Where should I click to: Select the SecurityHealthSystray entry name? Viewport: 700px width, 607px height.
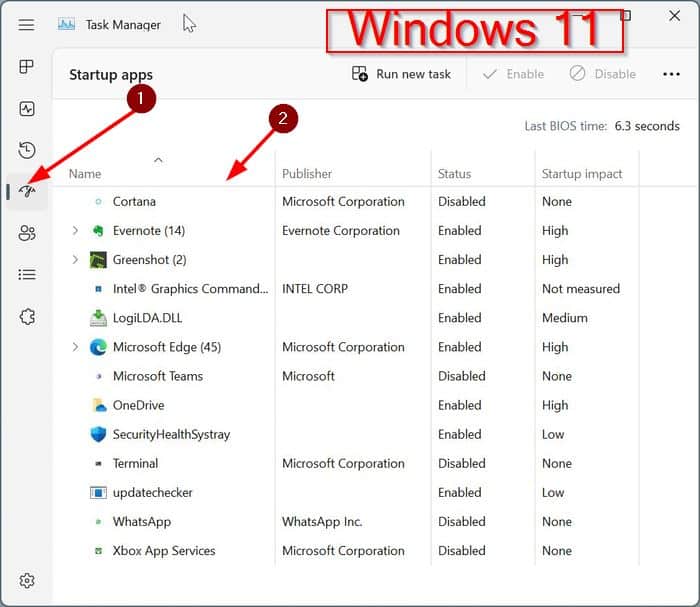coord(171,435)
